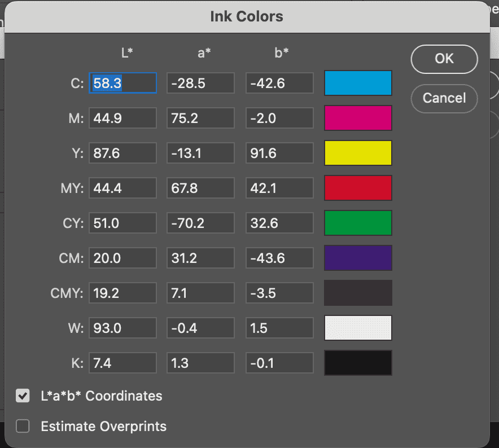Select the yellow ink color swatch

click(358, 153)
